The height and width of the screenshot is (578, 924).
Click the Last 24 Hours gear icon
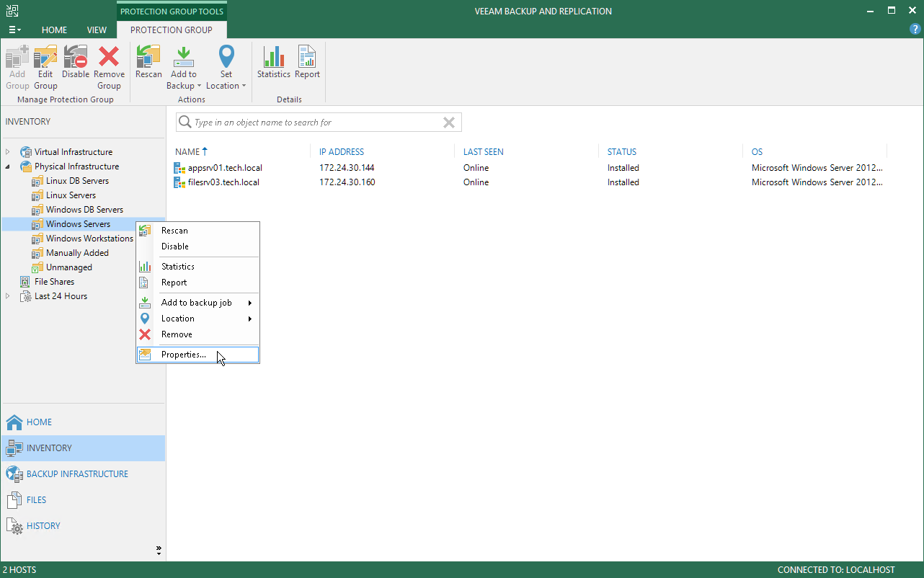coord(26,296)
